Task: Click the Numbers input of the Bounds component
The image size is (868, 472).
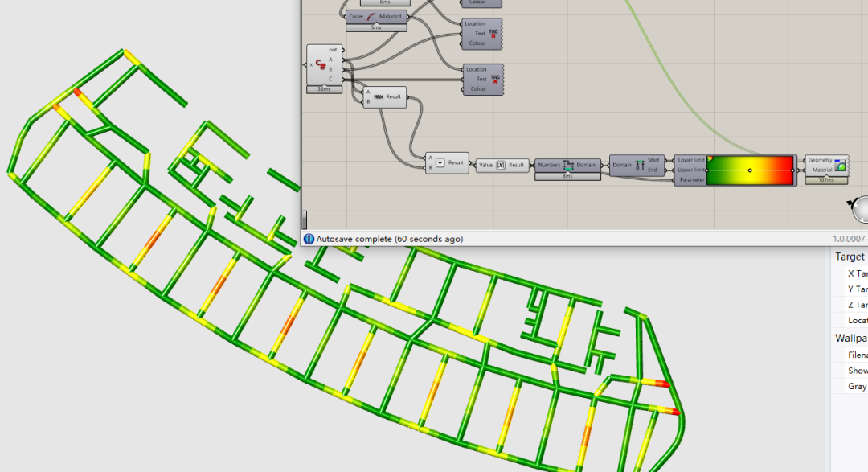Action: point(549,165)
